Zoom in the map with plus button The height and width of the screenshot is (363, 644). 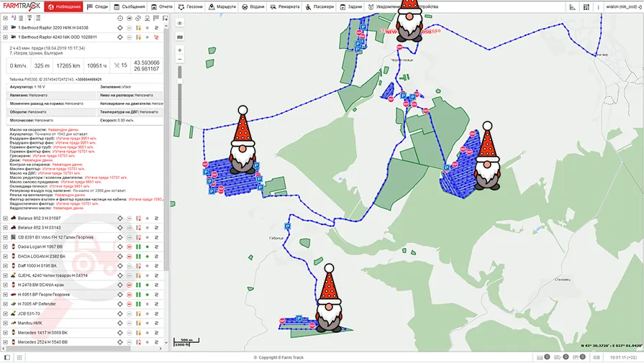[179, 50]
